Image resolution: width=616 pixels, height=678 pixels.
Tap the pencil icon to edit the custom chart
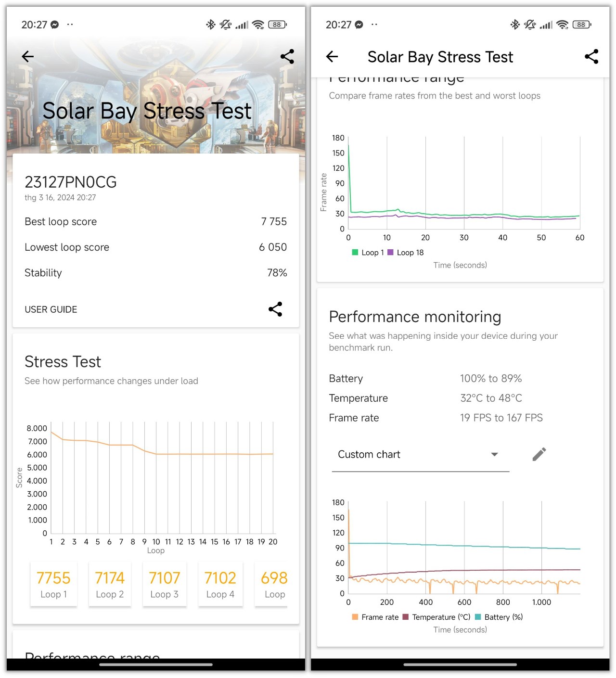tap(539, 454)
